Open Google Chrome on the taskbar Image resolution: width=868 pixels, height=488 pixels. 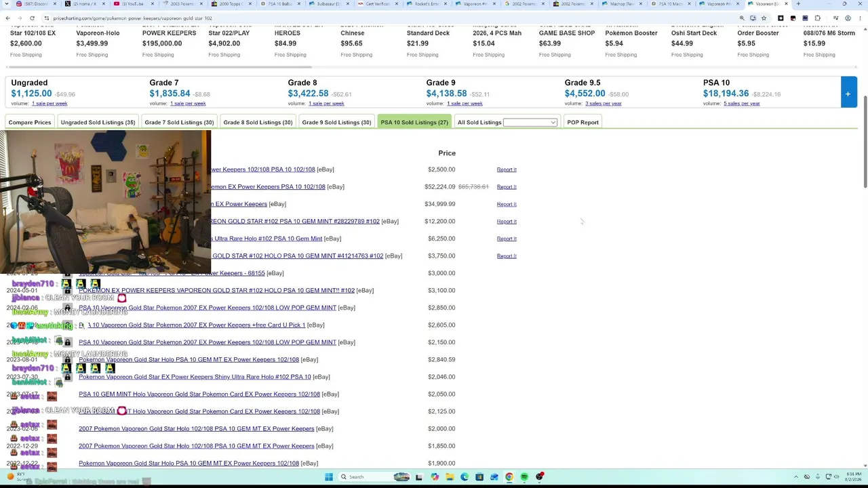point(509,477)
